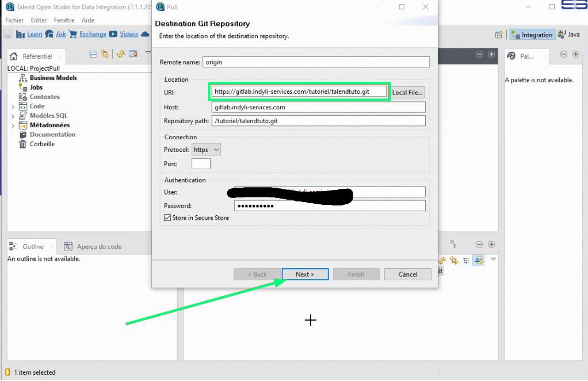
Task: Open the Aide menu
Action: 88,20
